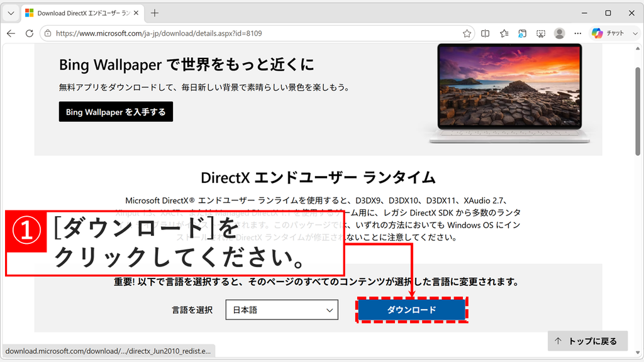Click the DirectX エンドユーザー ランタイム heading

(x=318, y=178)
